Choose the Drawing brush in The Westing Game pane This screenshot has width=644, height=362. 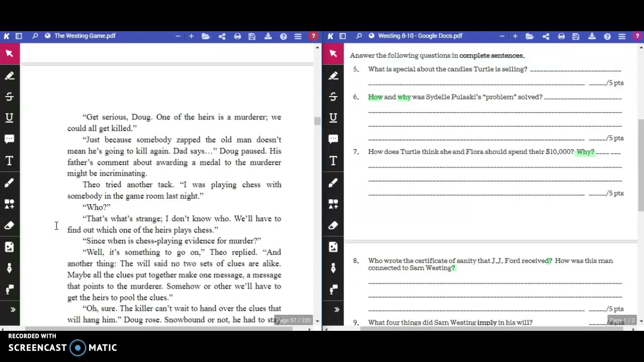pos(10,183)
